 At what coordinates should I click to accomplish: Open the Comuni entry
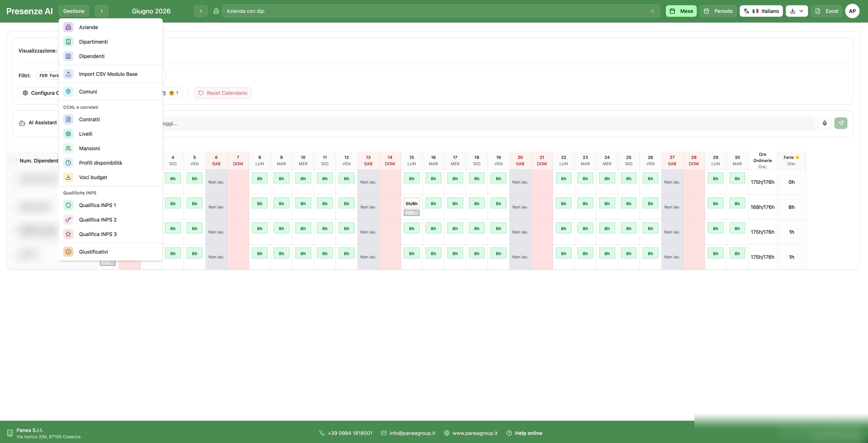(111, 92)
